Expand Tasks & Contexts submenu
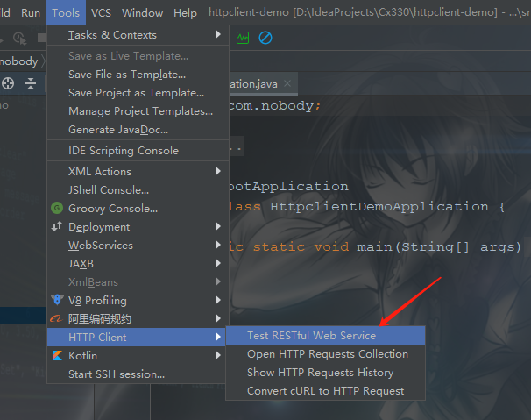The image size is (531, 420). pos(138,35)
